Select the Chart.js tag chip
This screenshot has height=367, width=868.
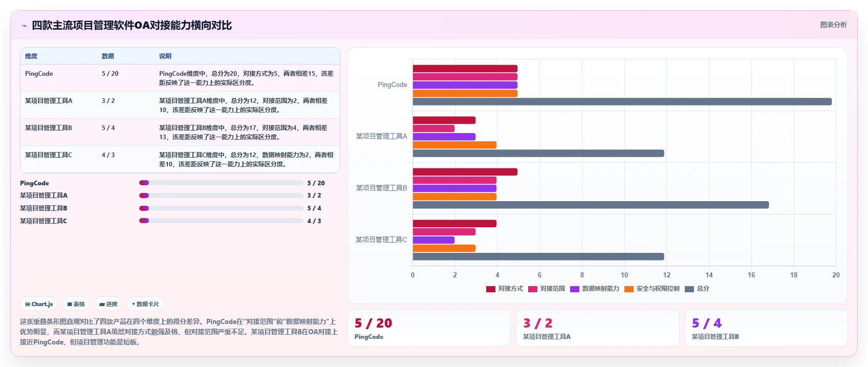tap(39, 304)
